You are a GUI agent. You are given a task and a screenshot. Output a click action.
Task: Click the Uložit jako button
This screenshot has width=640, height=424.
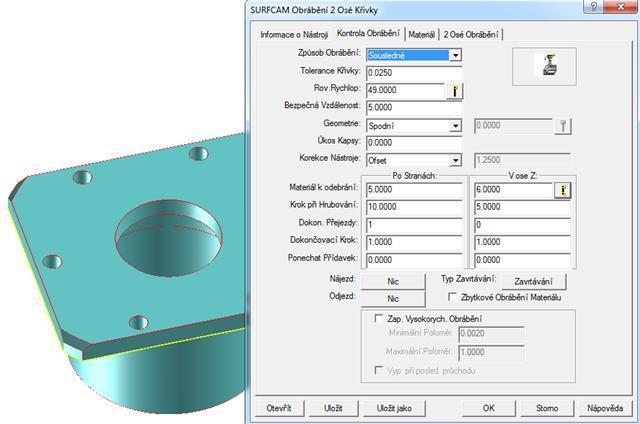click(394, 408)
